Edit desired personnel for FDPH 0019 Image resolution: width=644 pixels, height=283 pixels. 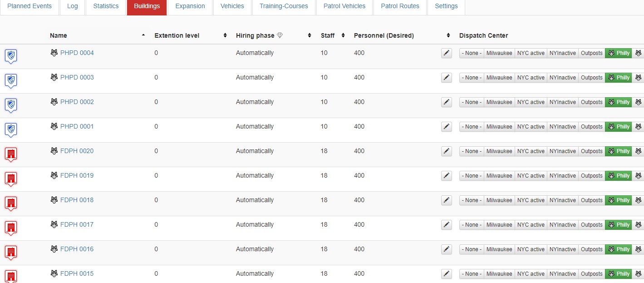(447, 176)
